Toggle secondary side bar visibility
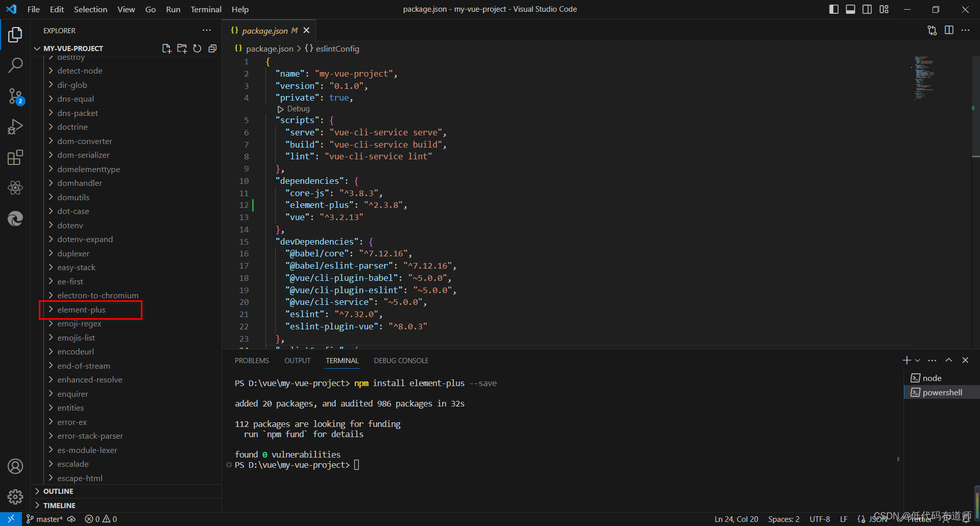 coord(867,9)
